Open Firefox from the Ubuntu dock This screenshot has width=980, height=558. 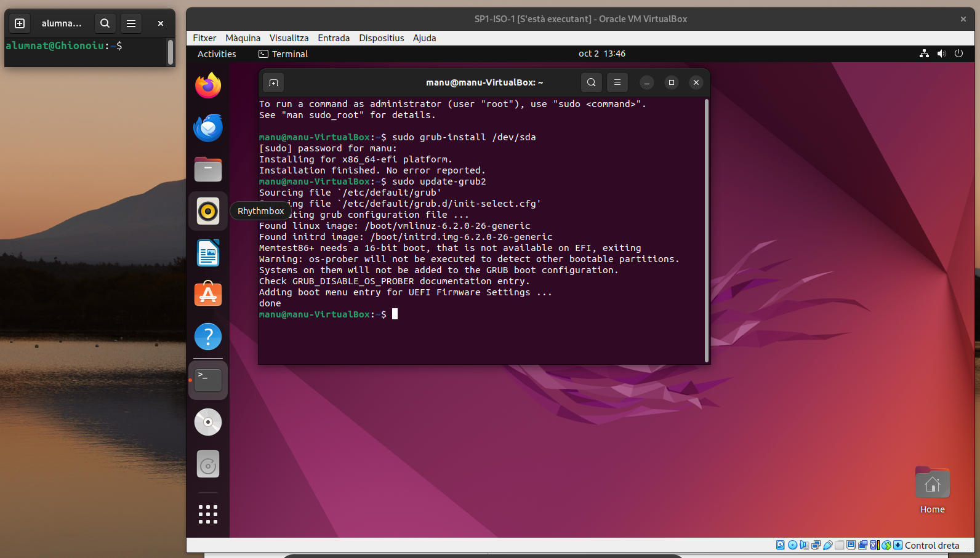coord(208,86)
